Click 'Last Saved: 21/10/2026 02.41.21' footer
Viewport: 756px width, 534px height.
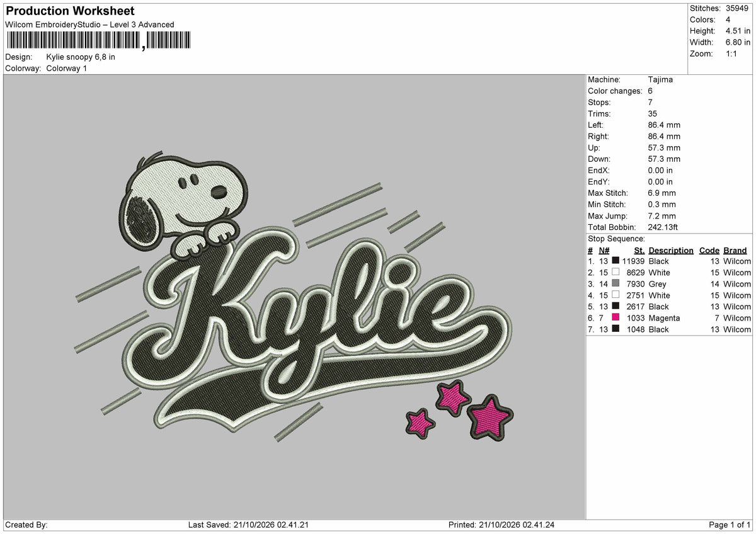tap(248, 525)
